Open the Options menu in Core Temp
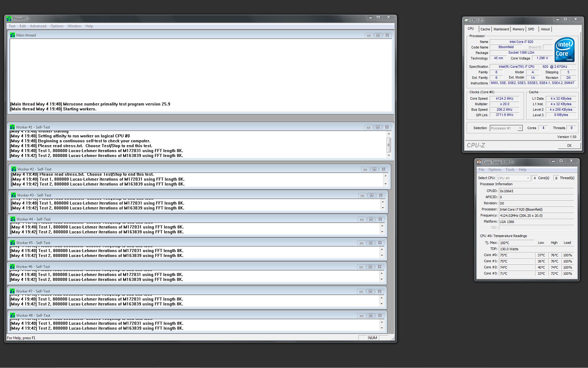This screenshot has height=368, width=588. click(x=495, y=170)
